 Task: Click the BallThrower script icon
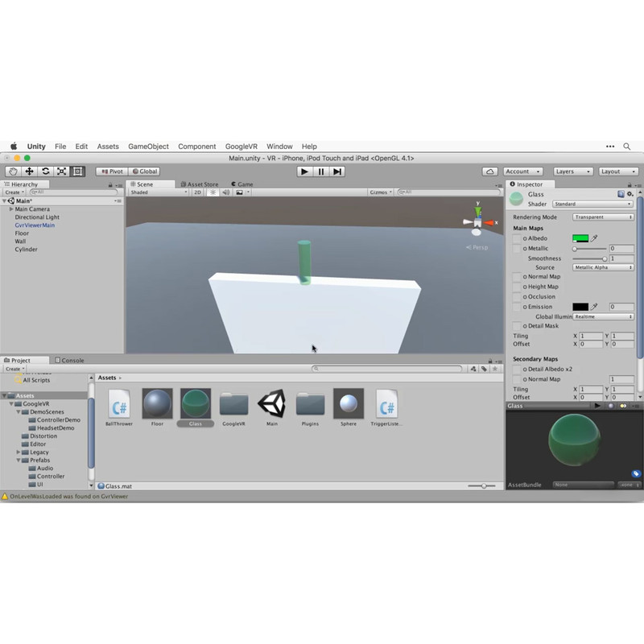point(119,403)
